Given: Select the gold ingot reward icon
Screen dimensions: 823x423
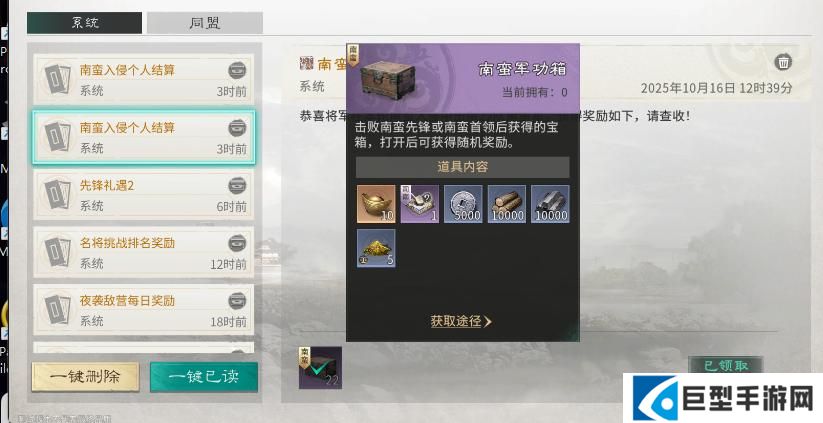Looking at the screenshot, I should 376,204.
